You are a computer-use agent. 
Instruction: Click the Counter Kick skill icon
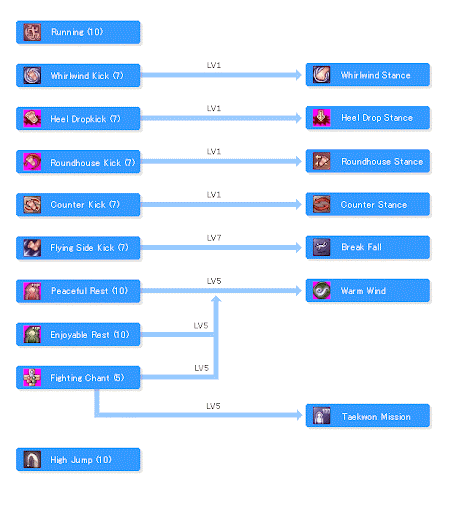(32, 205)
